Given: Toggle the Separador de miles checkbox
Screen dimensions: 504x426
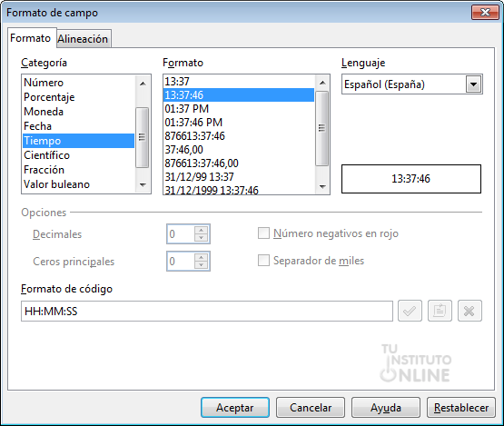Looking at the screenshot, I should click(263, 261).
